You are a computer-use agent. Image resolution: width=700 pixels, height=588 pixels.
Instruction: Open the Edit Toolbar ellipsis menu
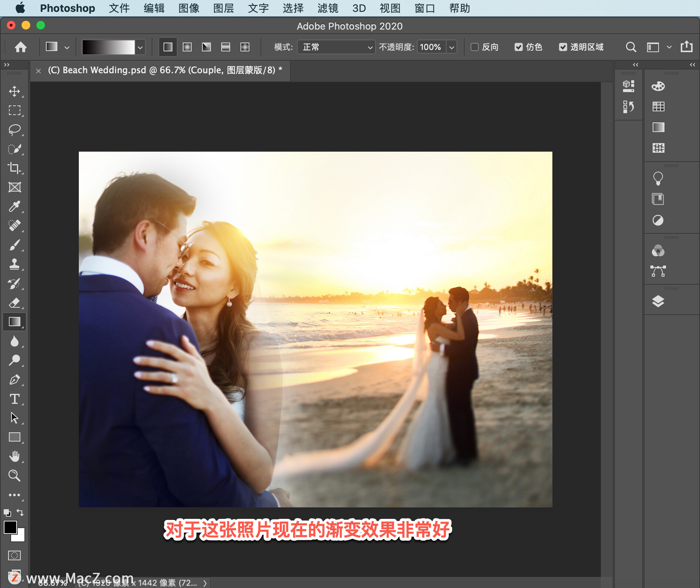(14, 495)
